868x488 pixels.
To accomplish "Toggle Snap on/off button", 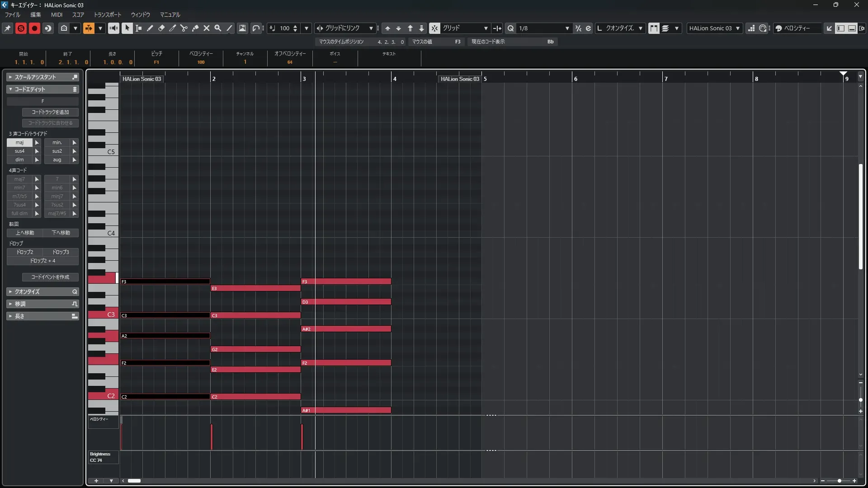I will 434,28.
